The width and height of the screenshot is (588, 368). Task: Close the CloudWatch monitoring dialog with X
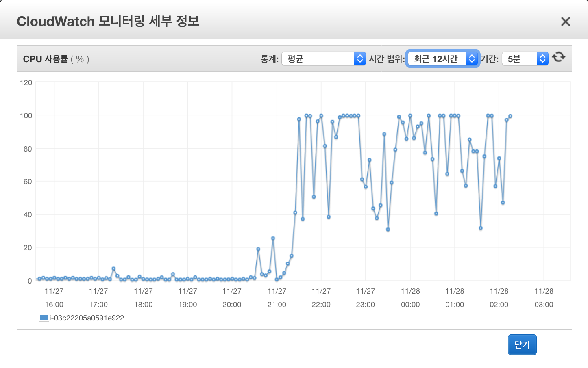(565, 22)
